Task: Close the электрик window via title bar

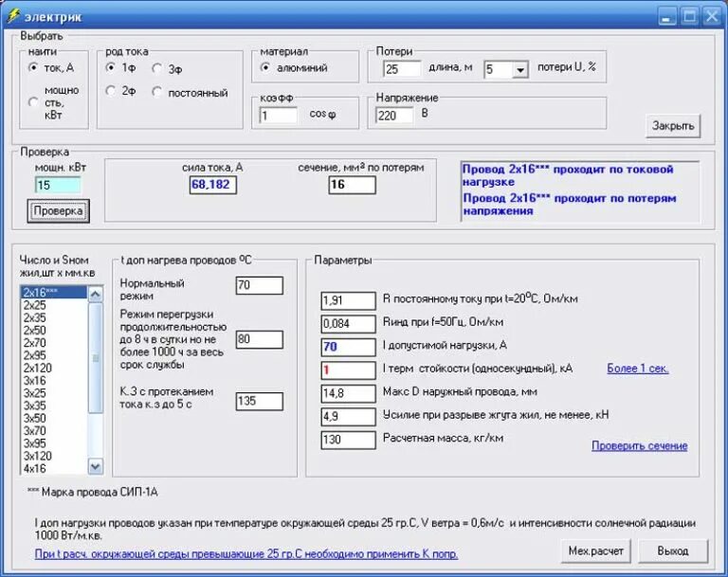Action: [712, 16]
